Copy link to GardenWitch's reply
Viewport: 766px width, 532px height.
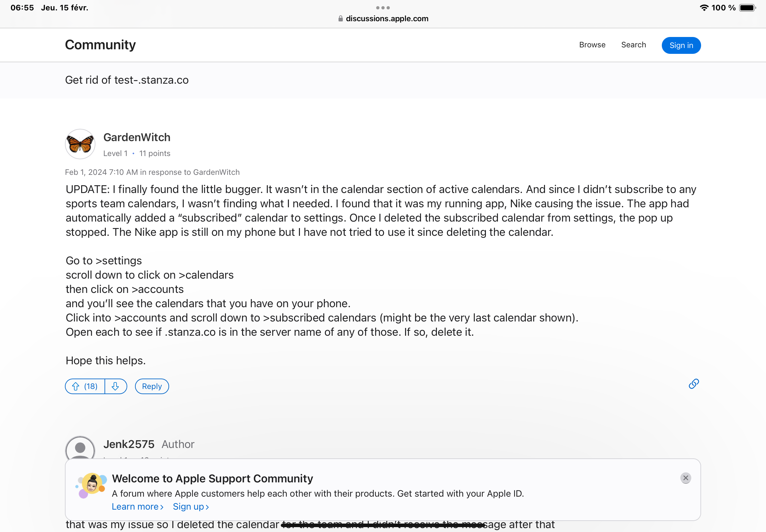694,384
